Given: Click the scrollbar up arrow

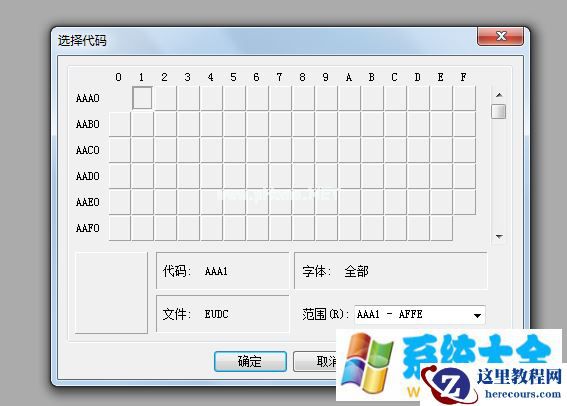Looking at the screenshot, I should tap(499, 95).
